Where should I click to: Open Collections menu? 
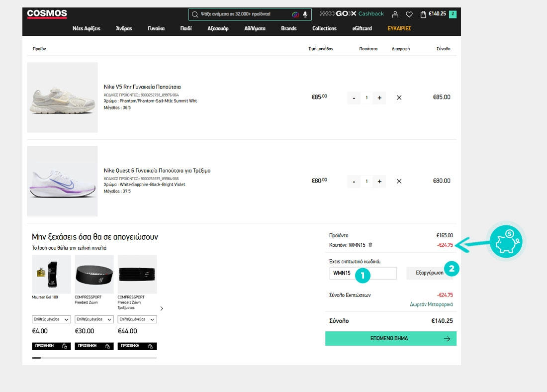tap(324, 29)
